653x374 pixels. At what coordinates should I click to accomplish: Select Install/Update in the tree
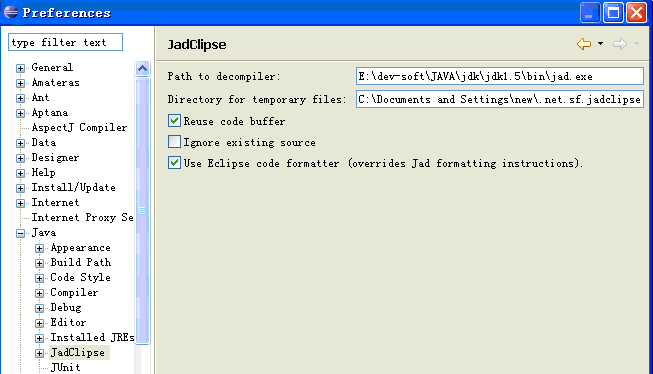(73, 187)
